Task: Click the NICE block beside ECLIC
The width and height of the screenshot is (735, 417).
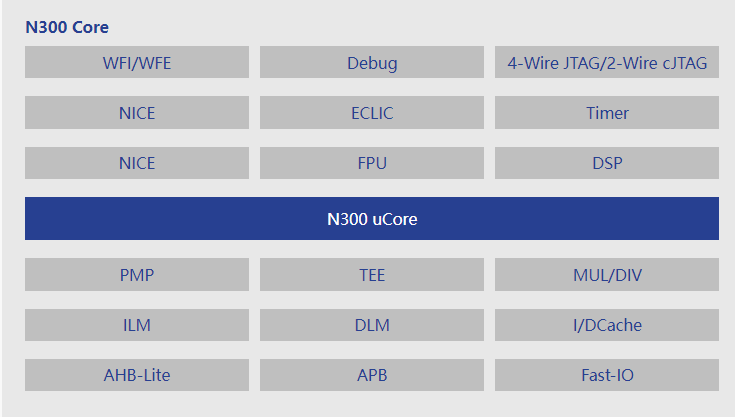Action: point(137,112)
